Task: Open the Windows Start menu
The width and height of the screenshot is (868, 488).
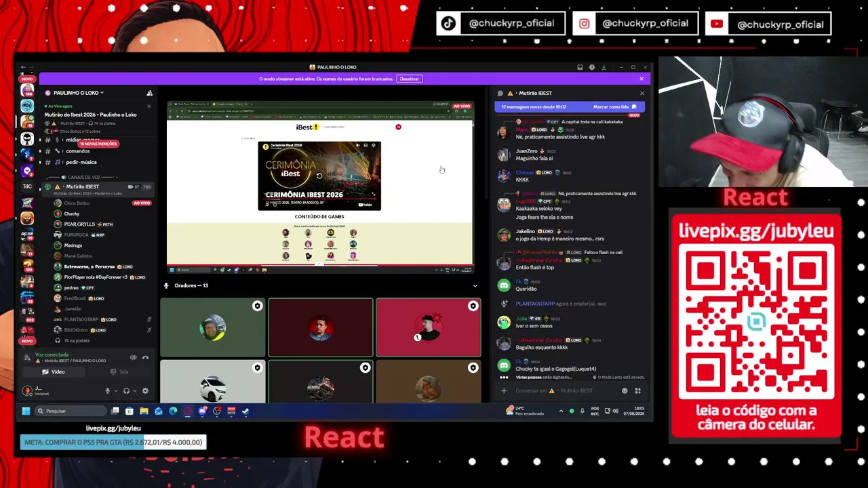Action: [x=26, y=411]
